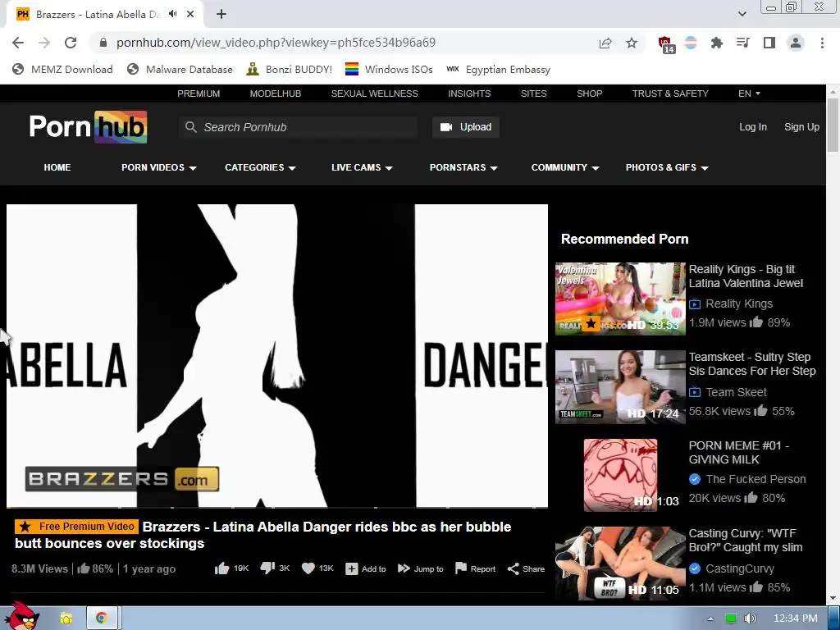
Task: Open Chrome's three-dot menu
Action: 822,43
